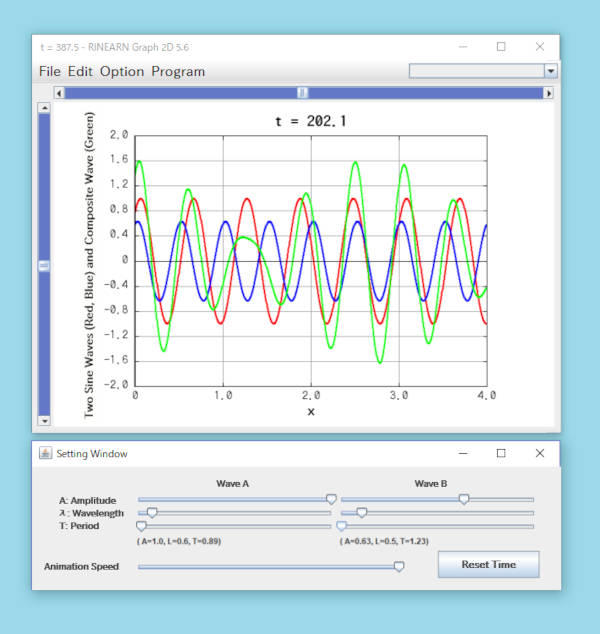
Task: Click the 'Animation Speed' label
Action: point(81,566)
